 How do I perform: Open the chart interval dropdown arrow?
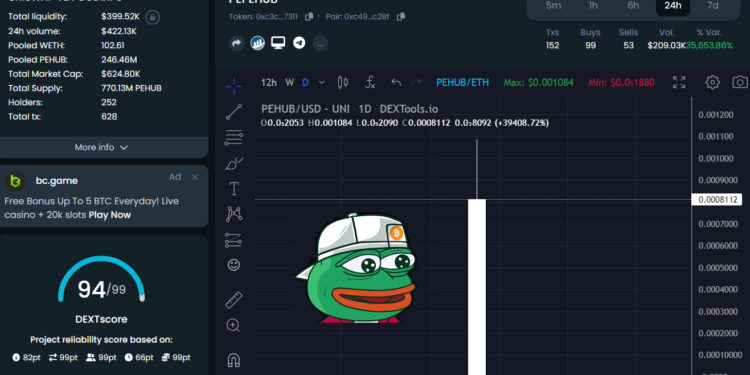coord(321,82)
